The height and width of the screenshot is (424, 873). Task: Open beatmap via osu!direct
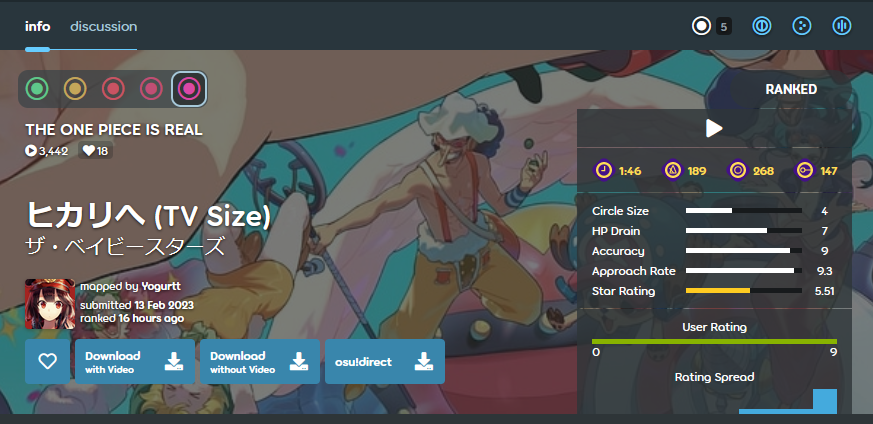[385, 362]
